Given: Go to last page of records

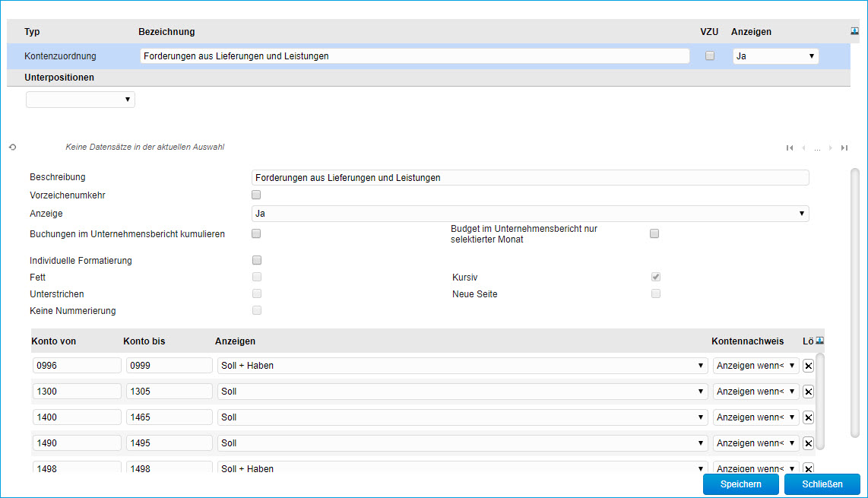Looking at the screenshot, I should click(x=844, y=148).
